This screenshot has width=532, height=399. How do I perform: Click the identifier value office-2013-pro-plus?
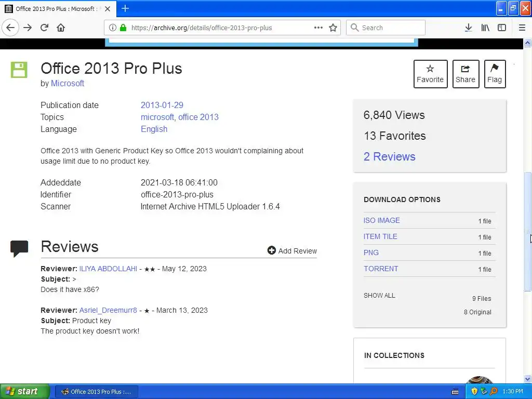coord(177,195)
